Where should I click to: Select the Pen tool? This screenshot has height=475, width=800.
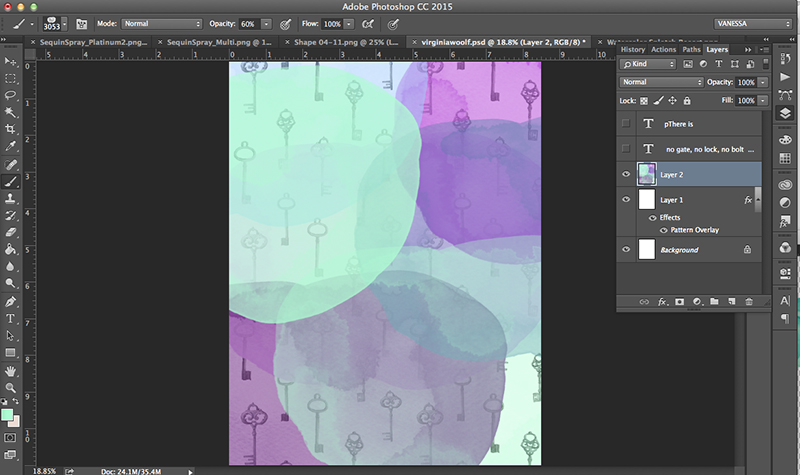coord(10,302)
